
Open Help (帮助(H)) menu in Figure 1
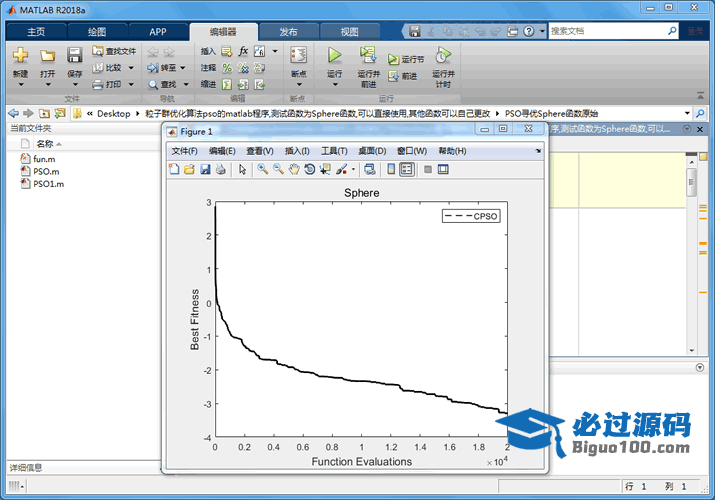(452, 151)
